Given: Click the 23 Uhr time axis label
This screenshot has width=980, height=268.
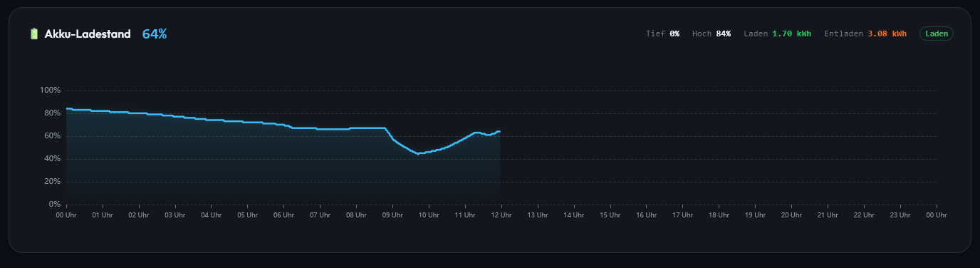Looking at the screenshot, I should pyautogui.click(x=900, y=215).
